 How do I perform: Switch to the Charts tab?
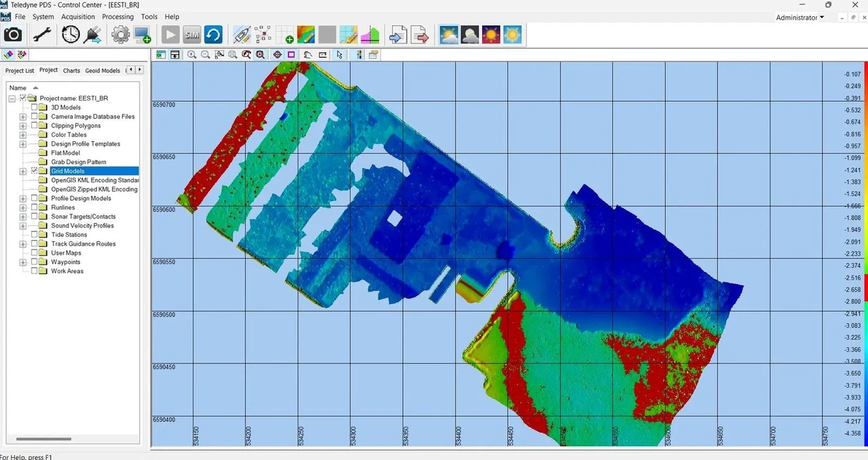click(71, 71)
